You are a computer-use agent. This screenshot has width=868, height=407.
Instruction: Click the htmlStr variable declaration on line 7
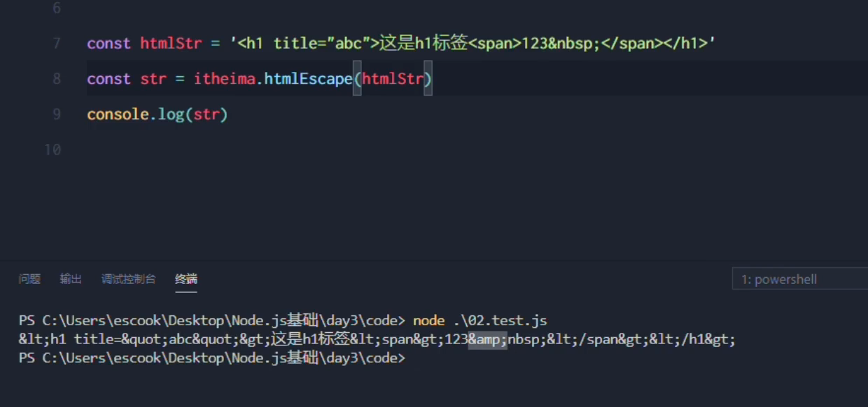pyautogui.click(x=171, y=43)
